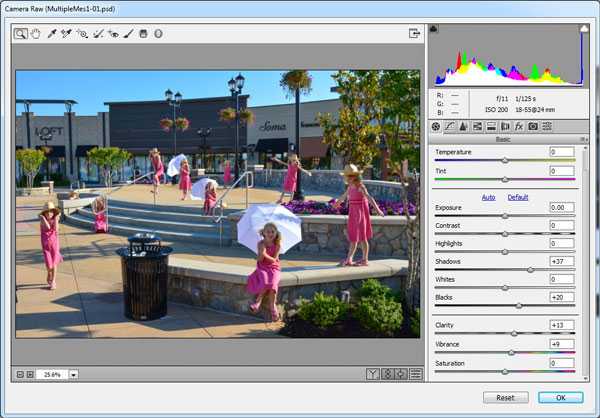The image size is (600, 418).
Task: Select the Zoom tool
Action: tap(21, 33)
